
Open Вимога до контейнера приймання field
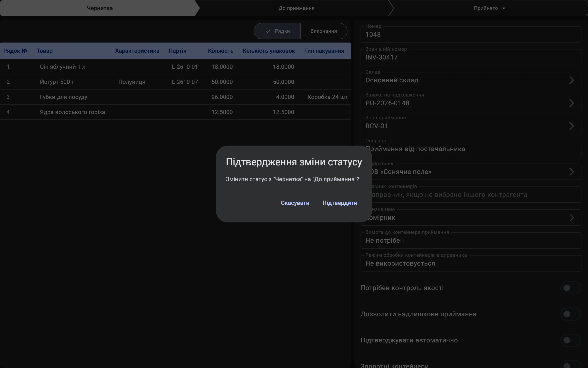(x=471, y=240)
